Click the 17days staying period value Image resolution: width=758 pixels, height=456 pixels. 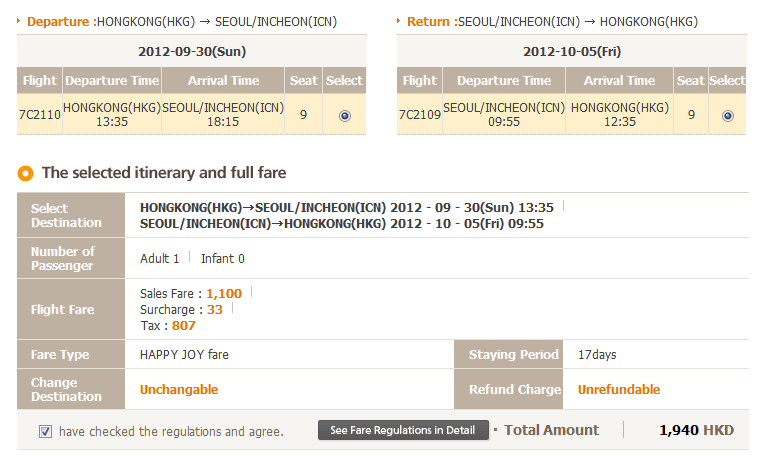click(598, 355)
